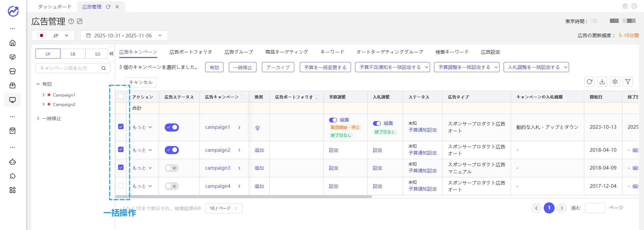Open もっと menu for campaign1
This screenshot has width=644, height=230.
[142, 127]
